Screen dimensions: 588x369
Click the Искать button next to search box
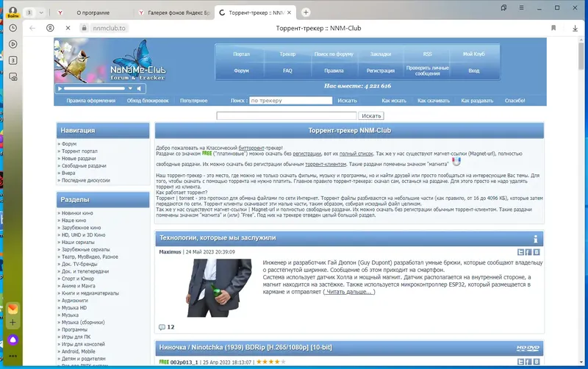click(x=371, y=116)
